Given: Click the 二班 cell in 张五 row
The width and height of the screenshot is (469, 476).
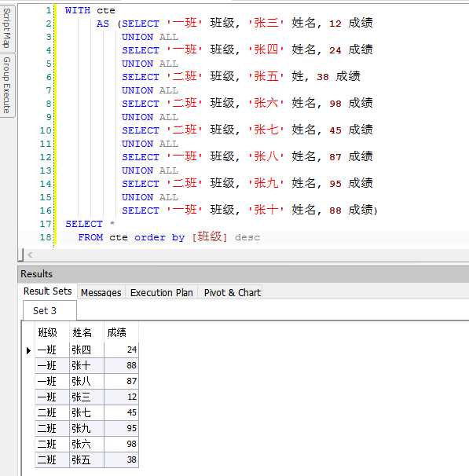Looking at the screenshot, I should (x=52, y=460).
